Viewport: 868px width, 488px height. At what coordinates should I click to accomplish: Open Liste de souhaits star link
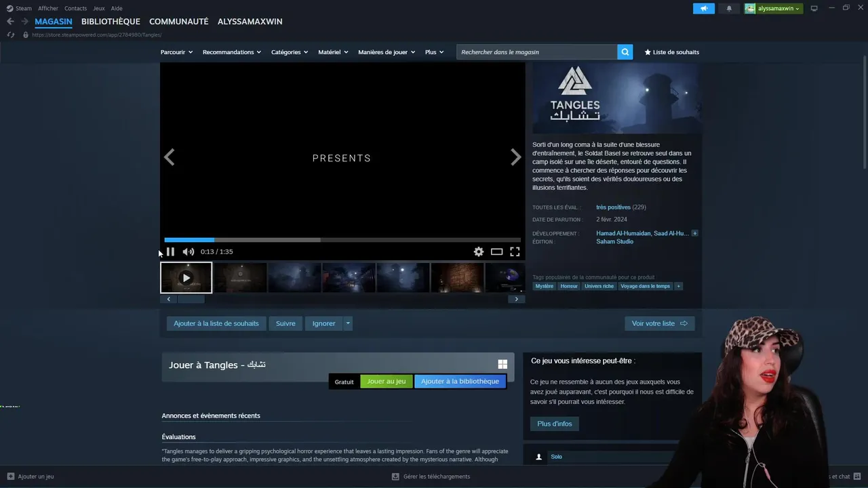[671, 52]
